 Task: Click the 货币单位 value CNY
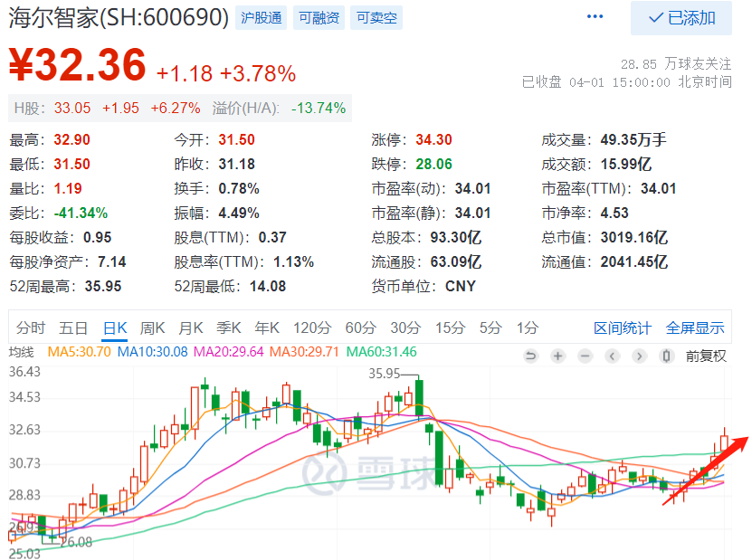pyautogui.click(x=461, y=287)
